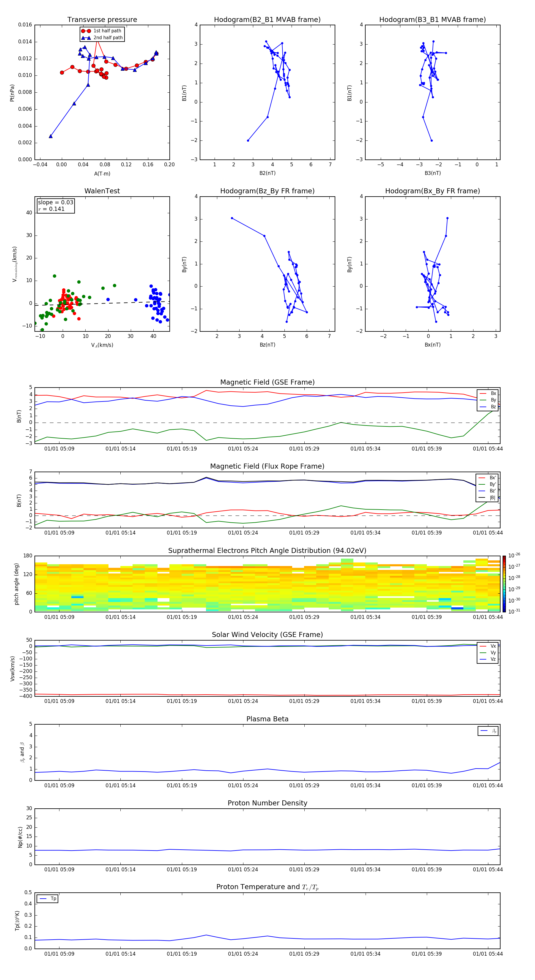Click the By' legend entry in Flux Rope plot
This screenshot has height=980, width=535.
pos(487,484)
